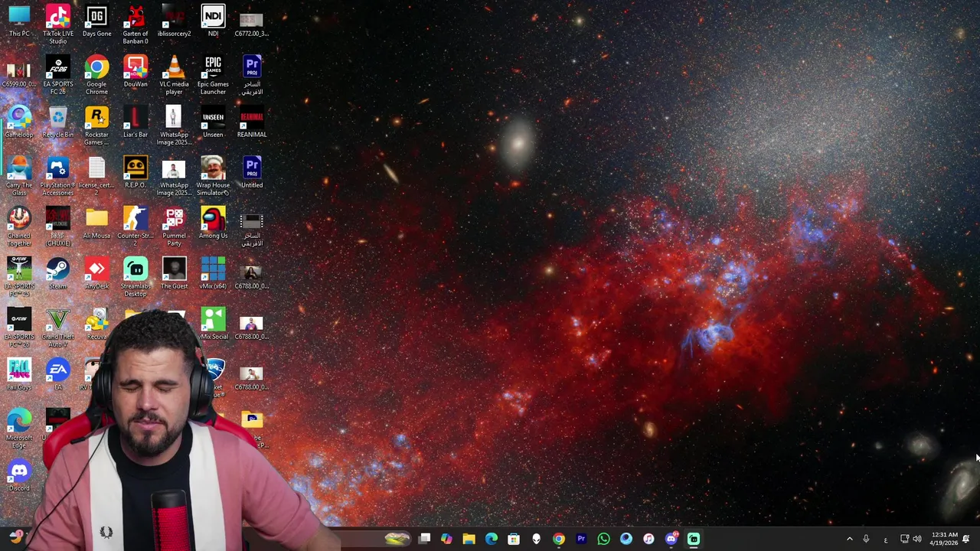980x551 pixels.
Task: Open Copilot from the taskbar
Action: [x=446, y=539]
